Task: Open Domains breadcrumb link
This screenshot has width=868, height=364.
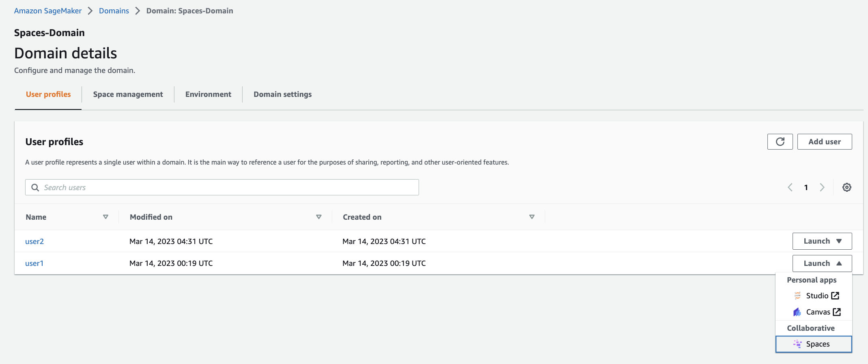Action: coord(114,11)
